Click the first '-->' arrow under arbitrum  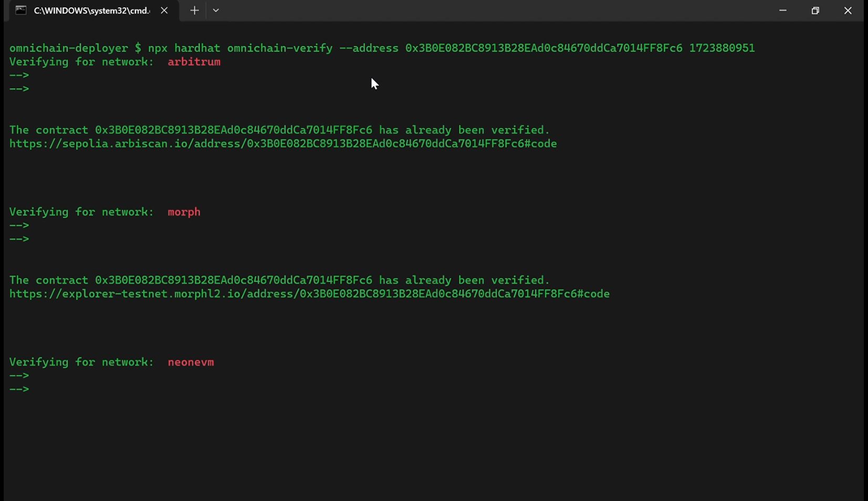pyautogui.click(x=19, y=76)
